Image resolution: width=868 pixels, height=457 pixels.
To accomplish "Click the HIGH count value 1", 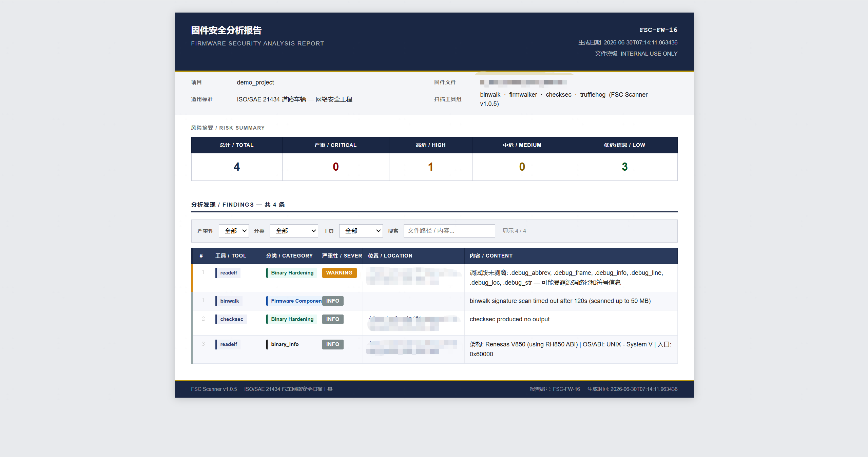I will click(x=430, y=167).
